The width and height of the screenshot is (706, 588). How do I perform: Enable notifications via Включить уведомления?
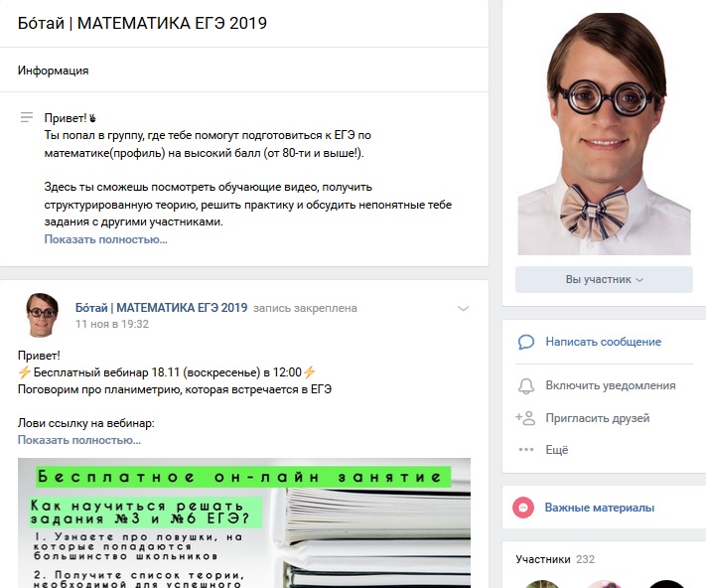click(x=611, y=385)
